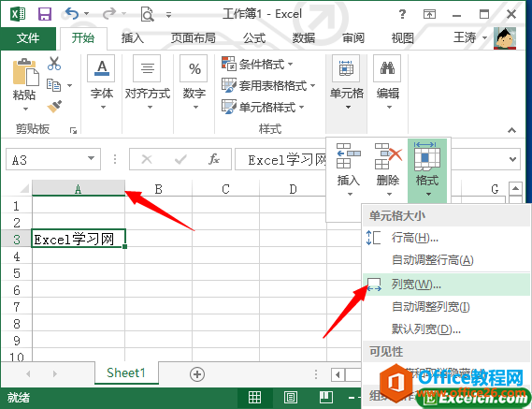Click the Cells group icon

(x=346, y=68)
